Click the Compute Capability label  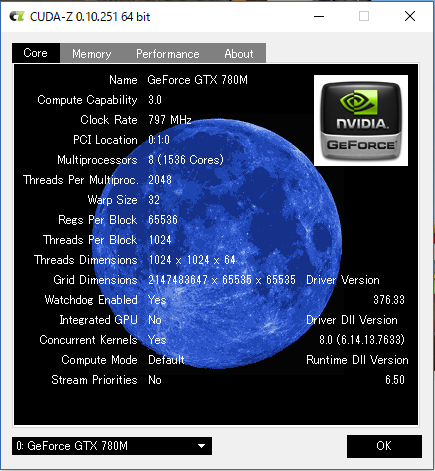(87, 100)
